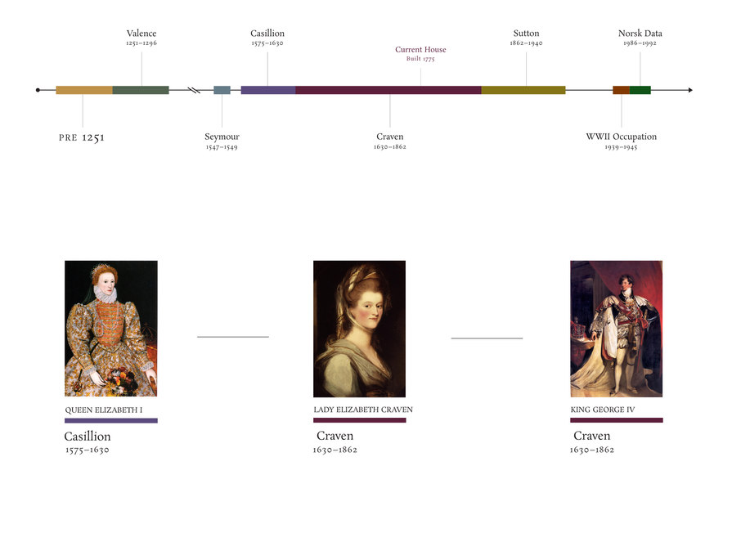Click the WWII Occupation label
Image resolution: width=732 pixels, height=560 pixels.
pos(622,137)
